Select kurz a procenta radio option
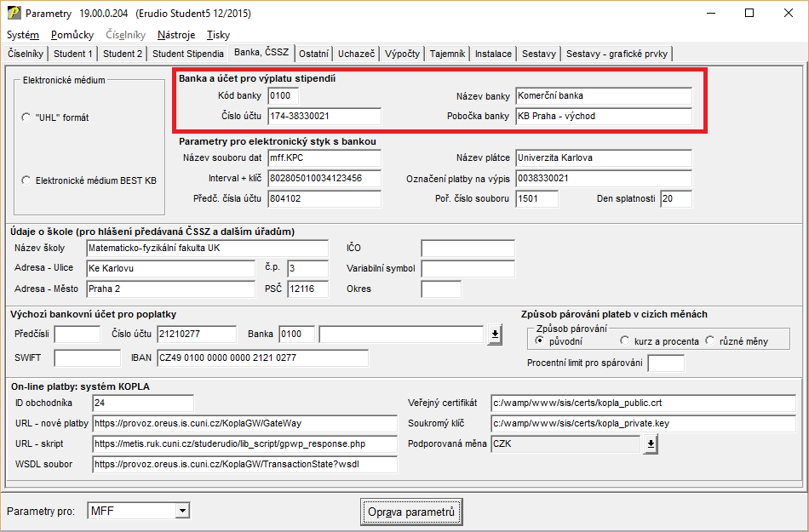This screenshot has height=532, width=809. click(x=625, y=341)
